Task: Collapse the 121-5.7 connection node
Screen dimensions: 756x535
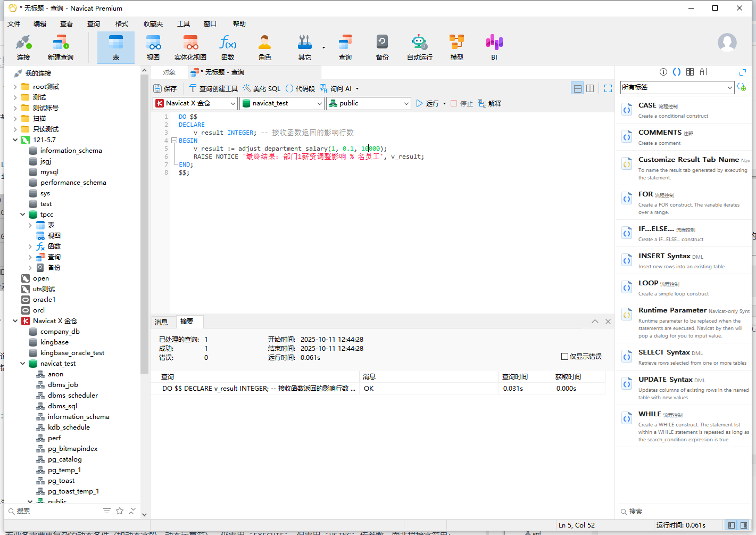Action: click(15, 140)
